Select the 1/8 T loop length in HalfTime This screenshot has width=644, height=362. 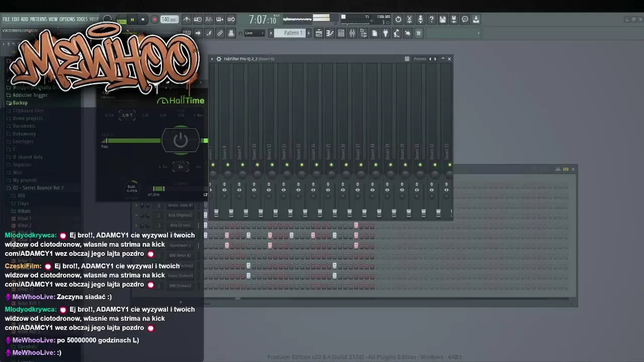[127, 115]
